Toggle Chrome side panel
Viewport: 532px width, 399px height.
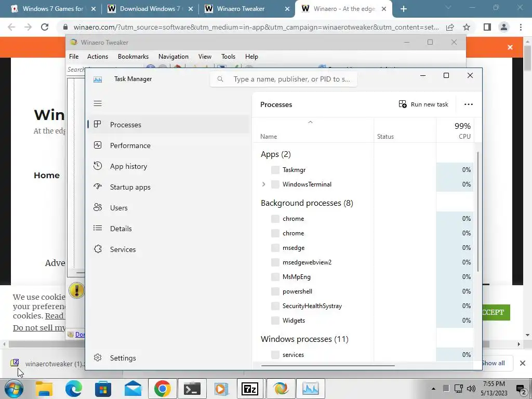pyautogui.click(x=487, y=27)
